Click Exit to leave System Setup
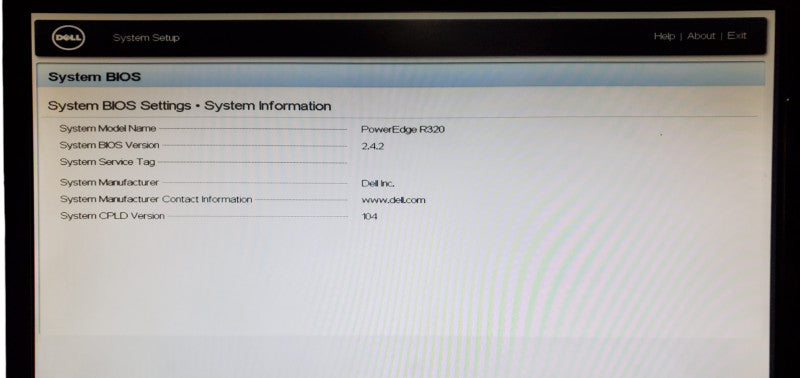This screenshot has width=800, height=378. [x=737, y=35]
